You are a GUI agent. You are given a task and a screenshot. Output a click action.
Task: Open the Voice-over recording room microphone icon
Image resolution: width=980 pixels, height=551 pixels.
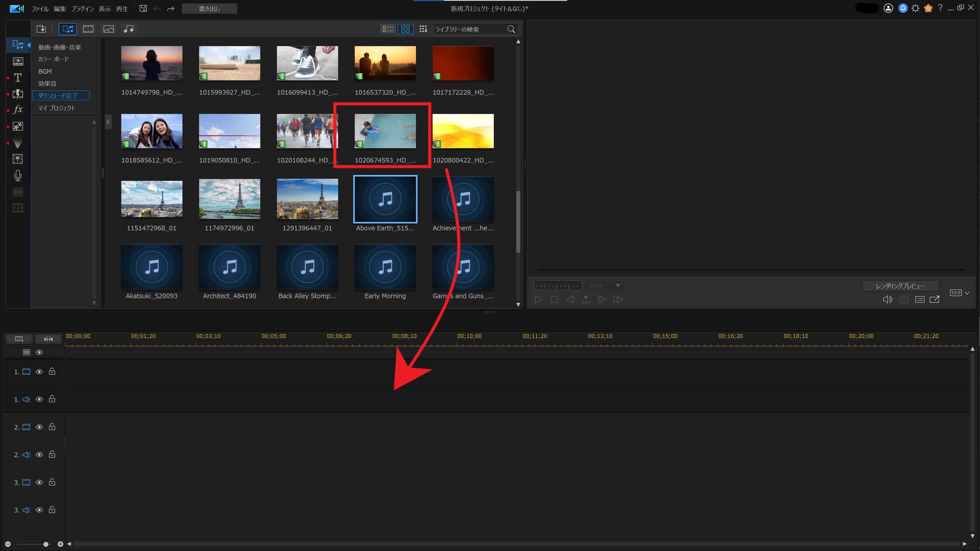pyautogui.click(x=18, y=175)
